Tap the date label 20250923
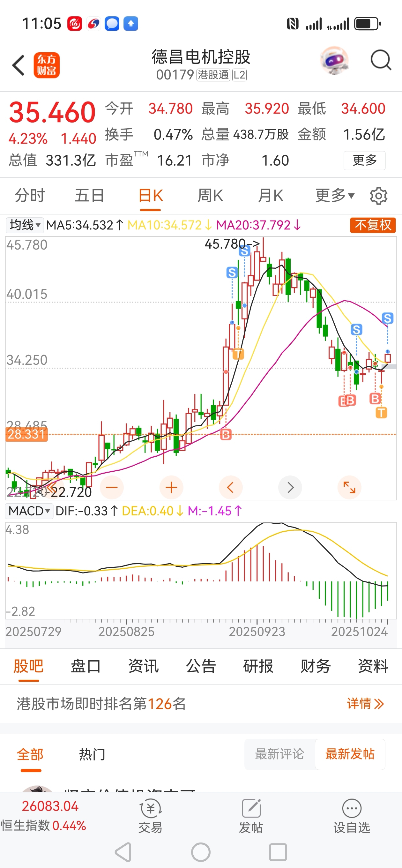Image resolution: width=402 pixels, height=868 pixels. [257, 632]
